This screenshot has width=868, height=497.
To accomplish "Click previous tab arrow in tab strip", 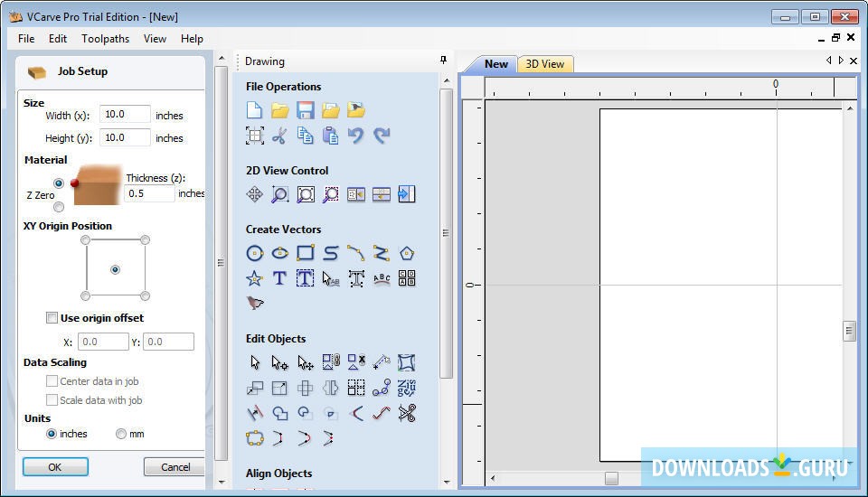I will click(x=829, y=61).
